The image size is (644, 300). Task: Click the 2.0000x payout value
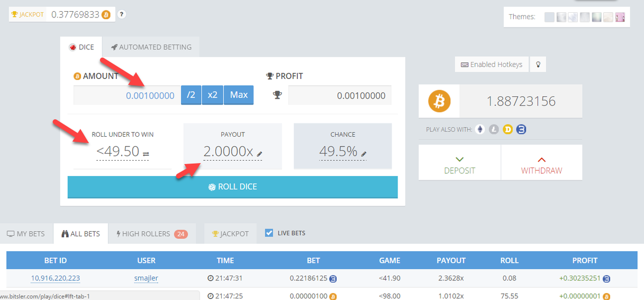coord(228,152)
